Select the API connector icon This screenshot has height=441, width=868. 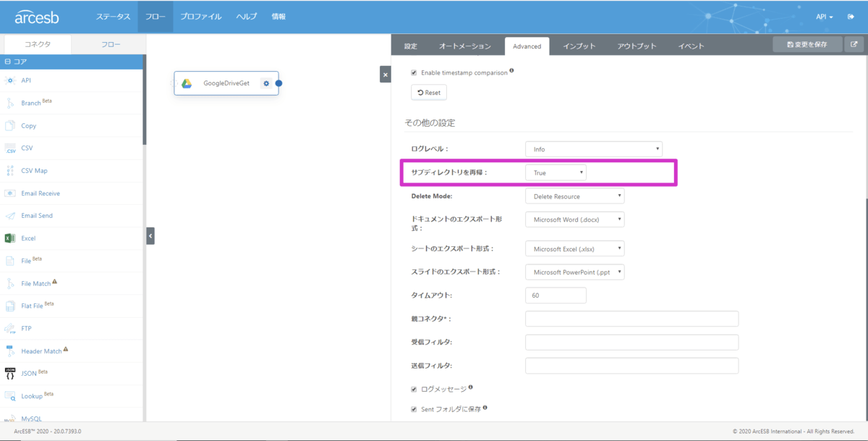[10, 80]
